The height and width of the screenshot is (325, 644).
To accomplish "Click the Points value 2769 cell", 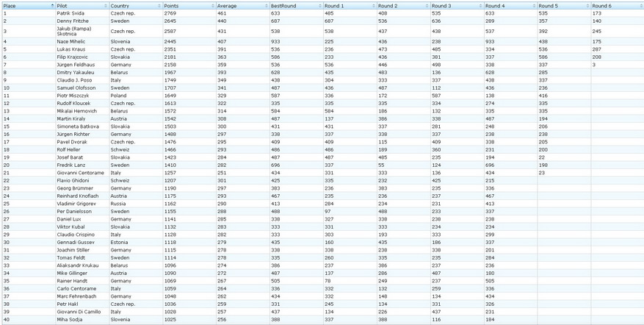I will tap(170, 13).
